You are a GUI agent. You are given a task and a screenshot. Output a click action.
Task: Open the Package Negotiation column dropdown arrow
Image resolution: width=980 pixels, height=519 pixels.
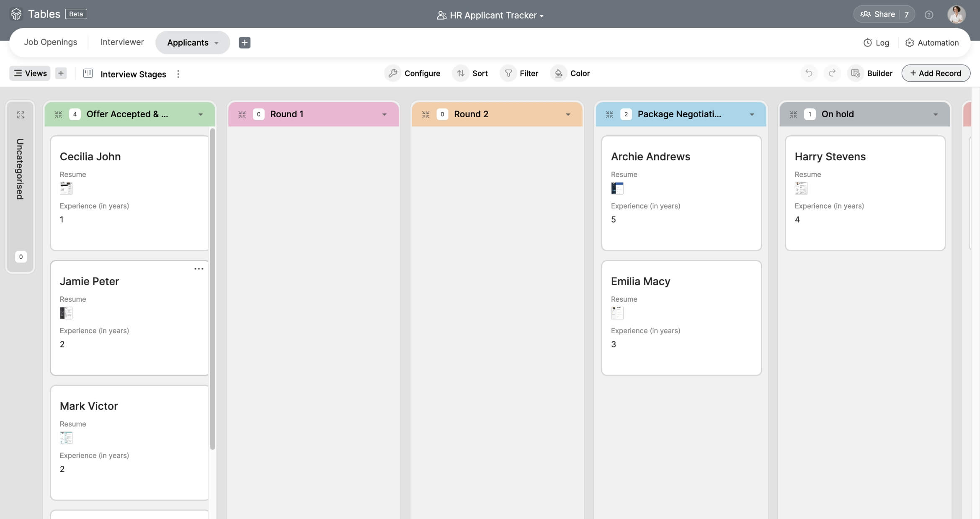pos(752,114)
